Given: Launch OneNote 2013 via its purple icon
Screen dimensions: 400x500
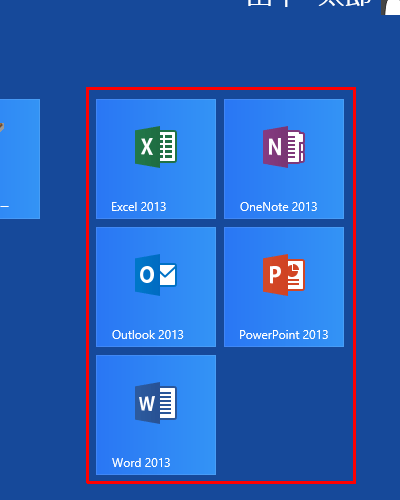Looking at the screenshot, I should 284,147.
